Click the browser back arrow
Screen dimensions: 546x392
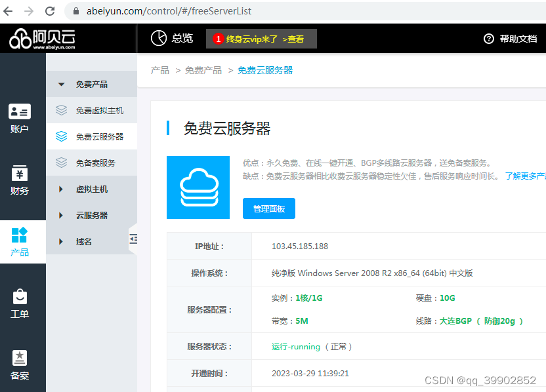pyautogui.click(x=8, y=11)
